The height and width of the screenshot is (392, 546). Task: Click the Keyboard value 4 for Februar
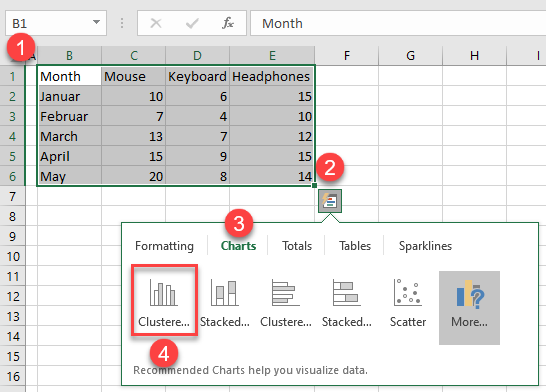[x=197, y=116]
